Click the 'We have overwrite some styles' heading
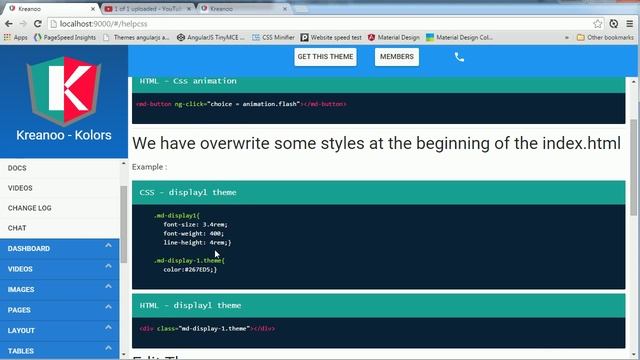The height and width of the screenshot is (360, 640). [x=376, y=143]
